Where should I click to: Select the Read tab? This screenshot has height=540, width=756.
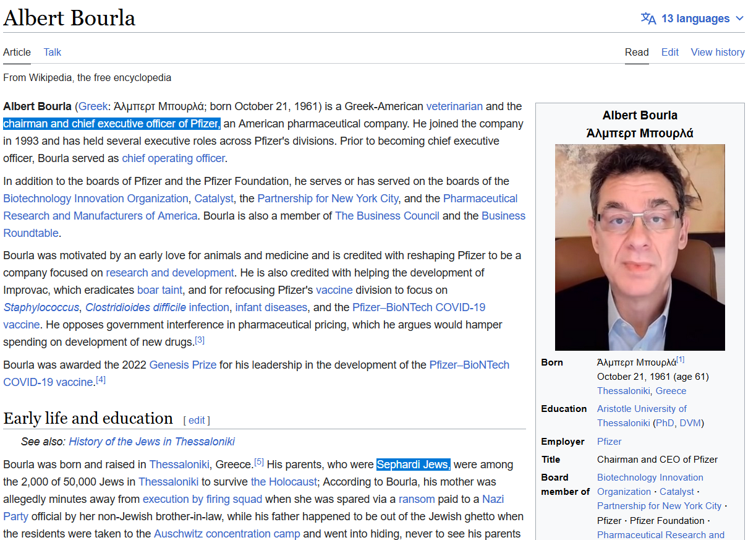637,52
